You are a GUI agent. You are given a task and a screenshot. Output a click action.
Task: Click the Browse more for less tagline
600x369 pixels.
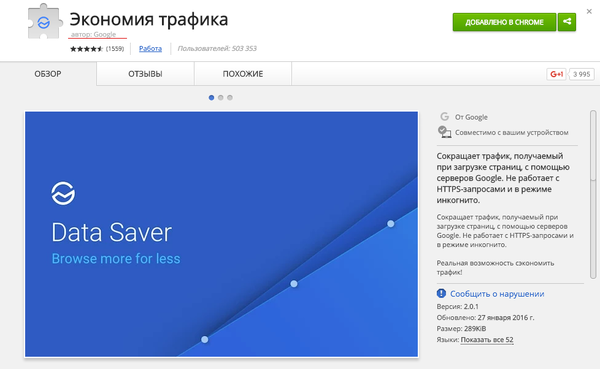116,259
